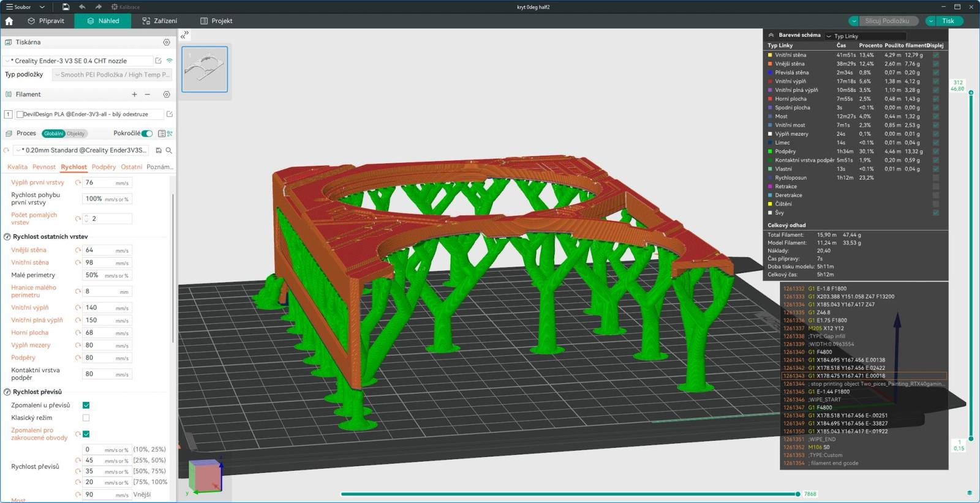Click the printer Wi-Fi connection icon

pyautogui.click(x=170, y=61)
